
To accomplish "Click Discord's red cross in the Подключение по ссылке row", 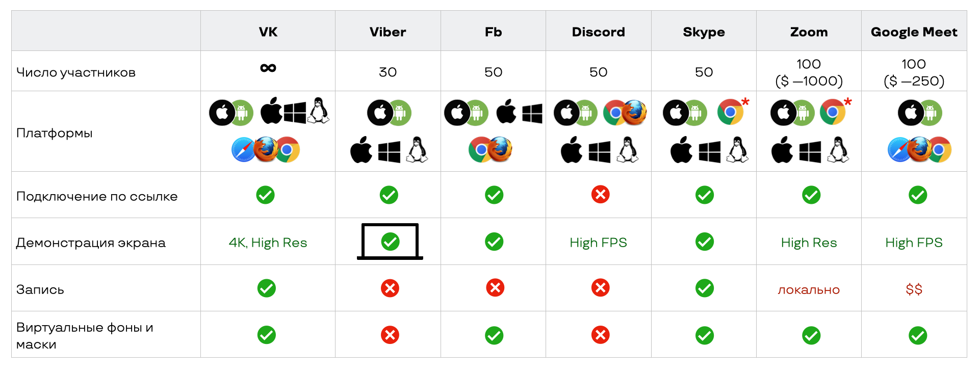I will point(600,195).
